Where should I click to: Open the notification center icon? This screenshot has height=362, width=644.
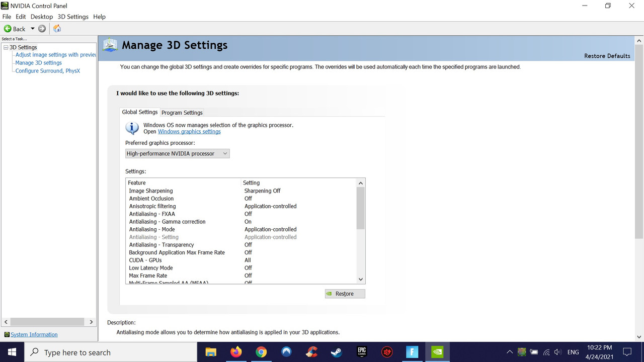click(627, 352)
